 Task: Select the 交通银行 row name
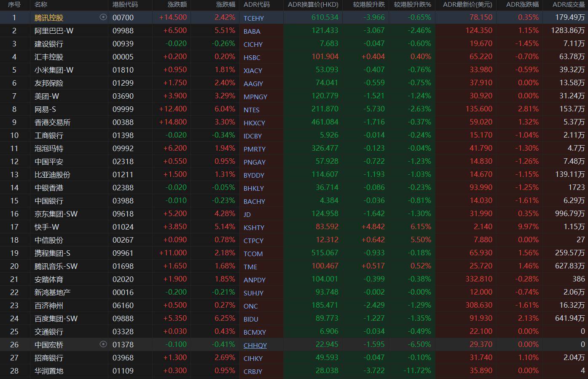tap(49, 332)
